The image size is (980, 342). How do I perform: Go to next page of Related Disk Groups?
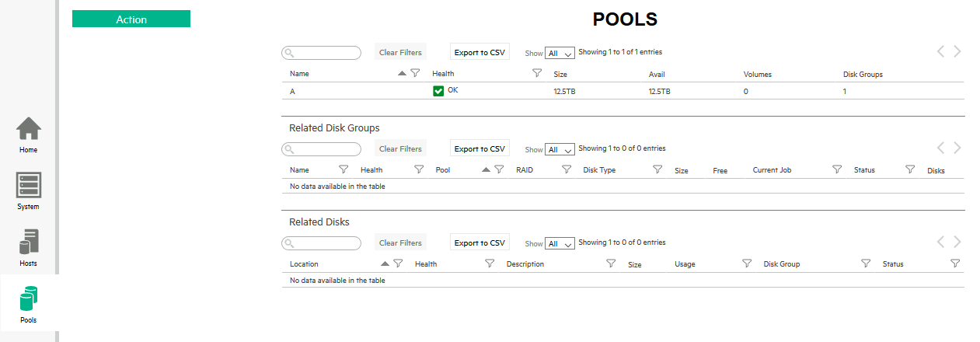tap(957, 148)
